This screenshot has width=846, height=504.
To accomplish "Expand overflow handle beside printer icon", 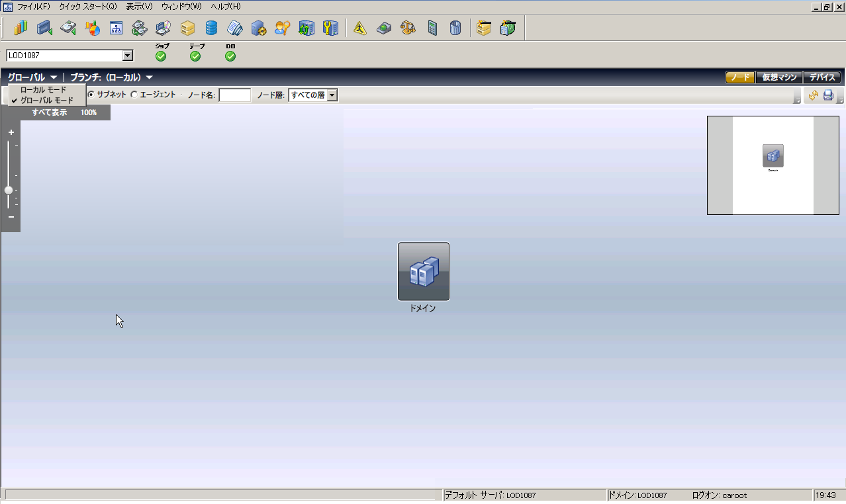I will click(840, 99).
